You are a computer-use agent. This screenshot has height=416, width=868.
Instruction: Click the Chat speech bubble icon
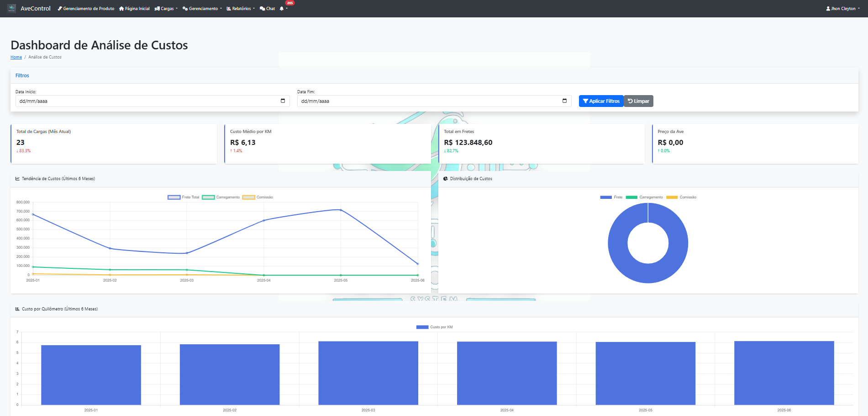[262, 9]
